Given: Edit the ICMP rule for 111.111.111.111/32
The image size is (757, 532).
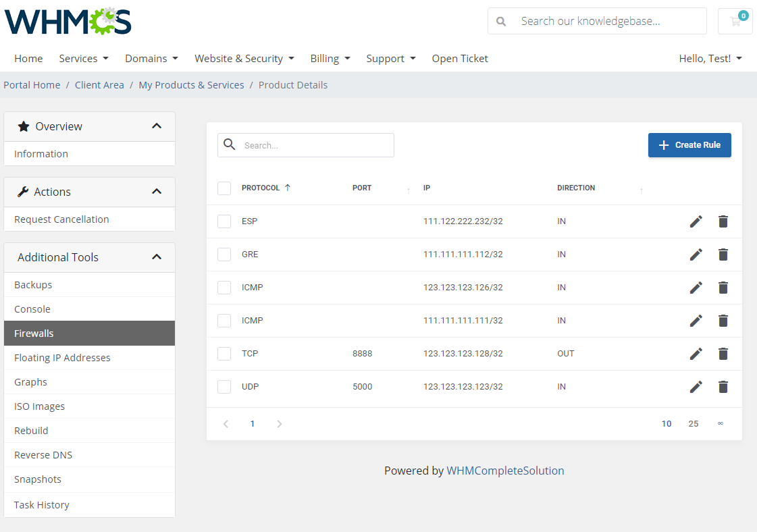Looking at the screenshot, I should (x=696, y=321).
